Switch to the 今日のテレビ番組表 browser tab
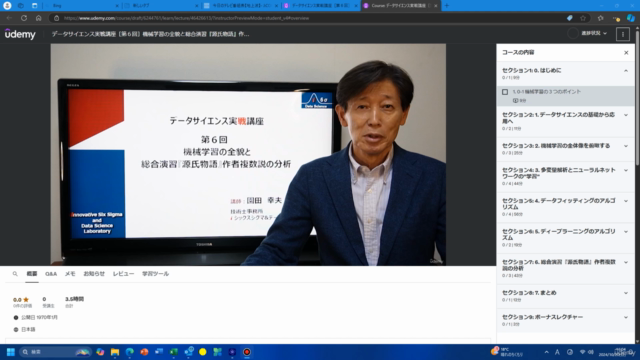Viewport: 640px width, 360px height. 241,6
